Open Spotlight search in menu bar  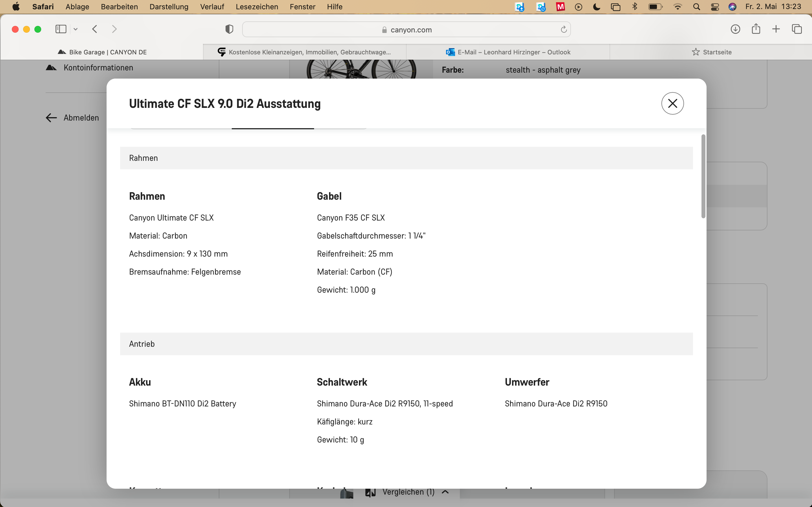pos(697,7)
